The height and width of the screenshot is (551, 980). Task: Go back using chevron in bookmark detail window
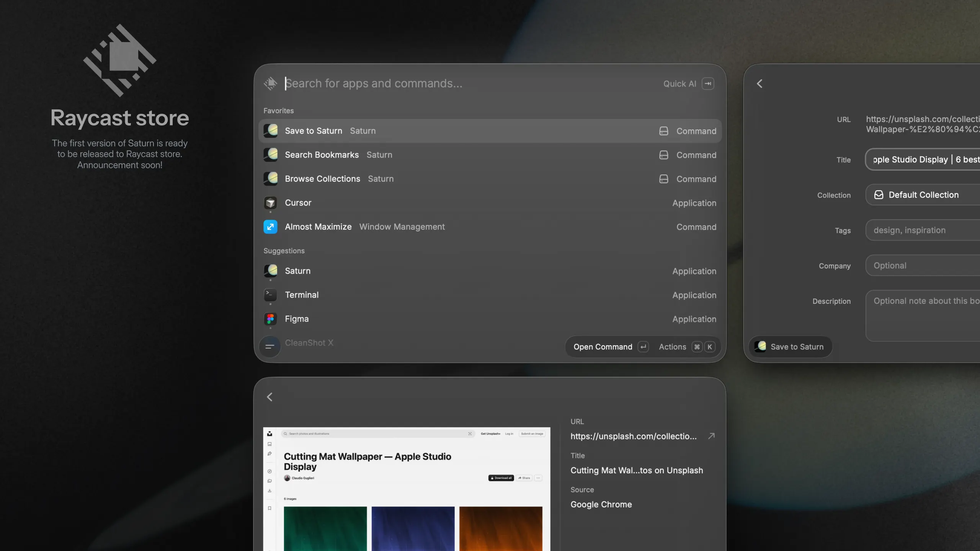click(269, 397)
